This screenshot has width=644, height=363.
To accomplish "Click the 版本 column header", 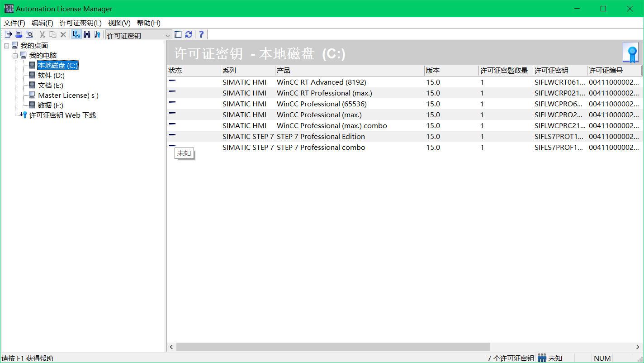I will 451,71.
